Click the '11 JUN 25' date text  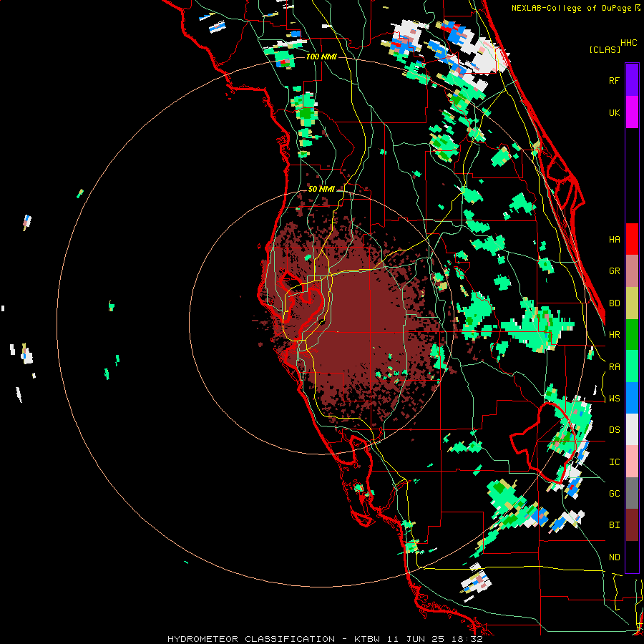(x=416, y=639)
